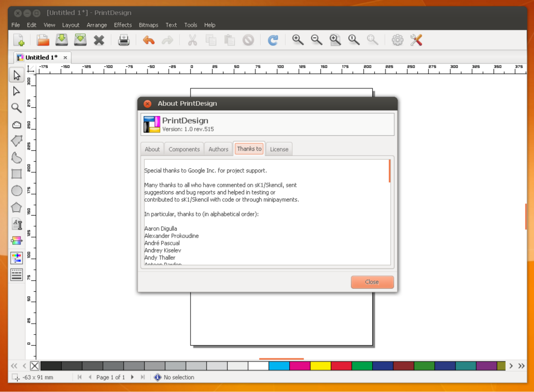Zoom in with the plus magnifier
534x392 pixels.
[x=298, y=40]
